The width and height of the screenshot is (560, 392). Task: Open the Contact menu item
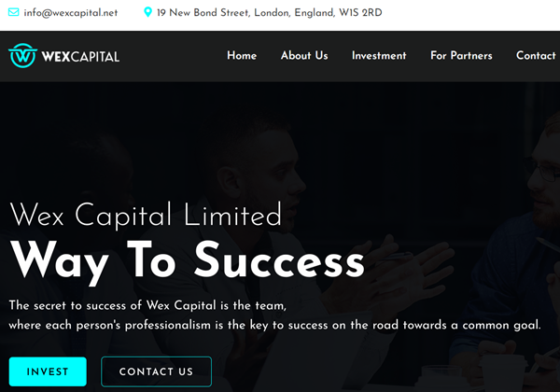pos(536,56)
